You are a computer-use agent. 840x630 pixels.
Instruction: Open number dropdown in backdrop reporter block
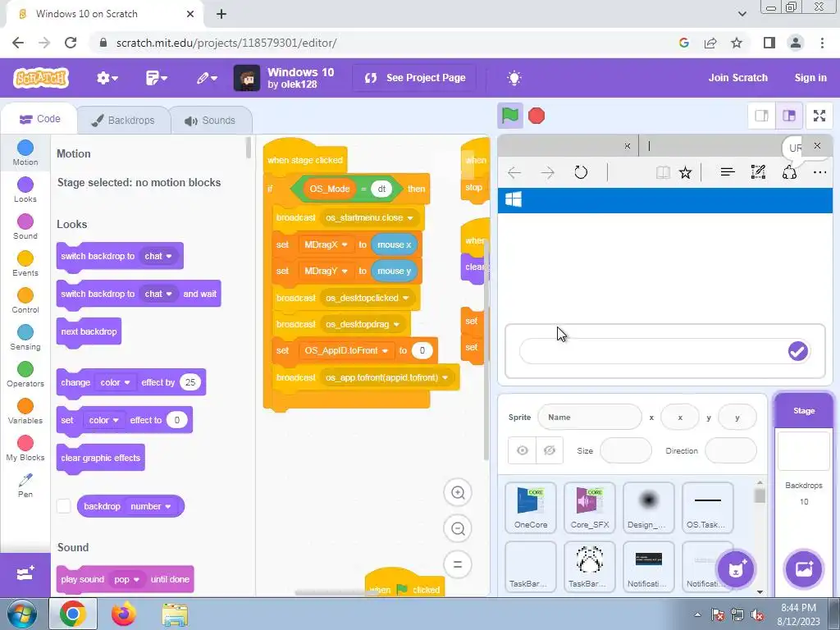click(151, 506)
